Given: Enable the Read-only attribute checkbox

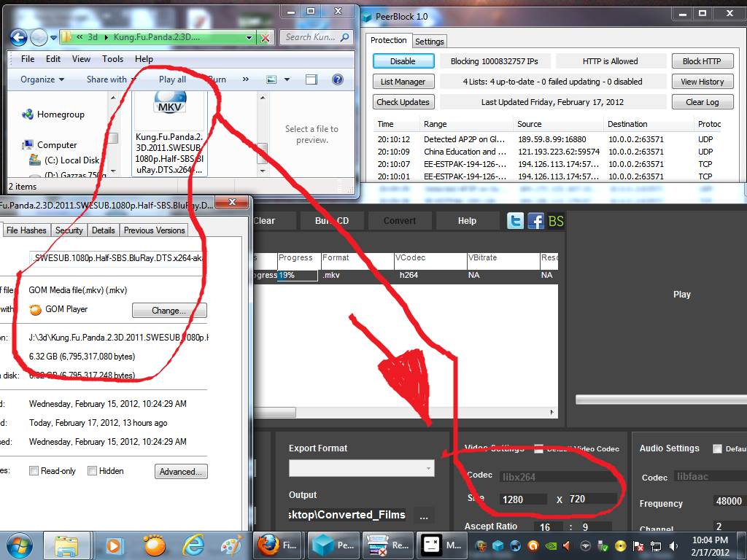Looking at the screenshot, I should [x=34, y=471].
